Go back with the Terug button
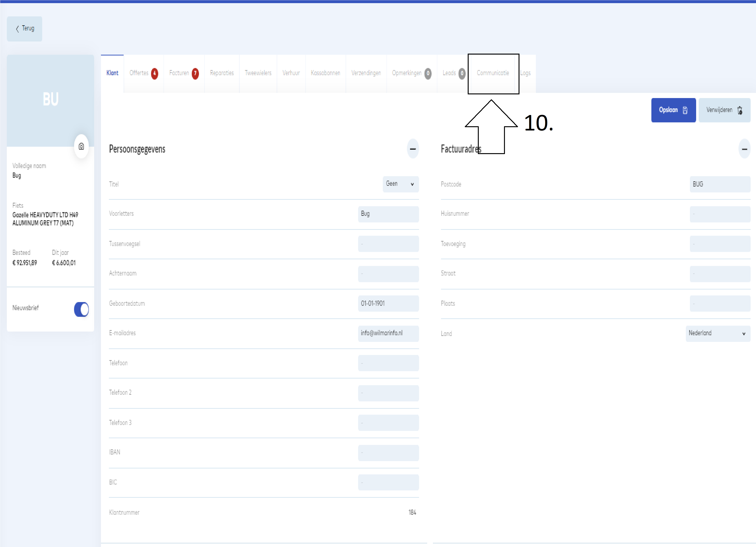 [x=25, y=29]
